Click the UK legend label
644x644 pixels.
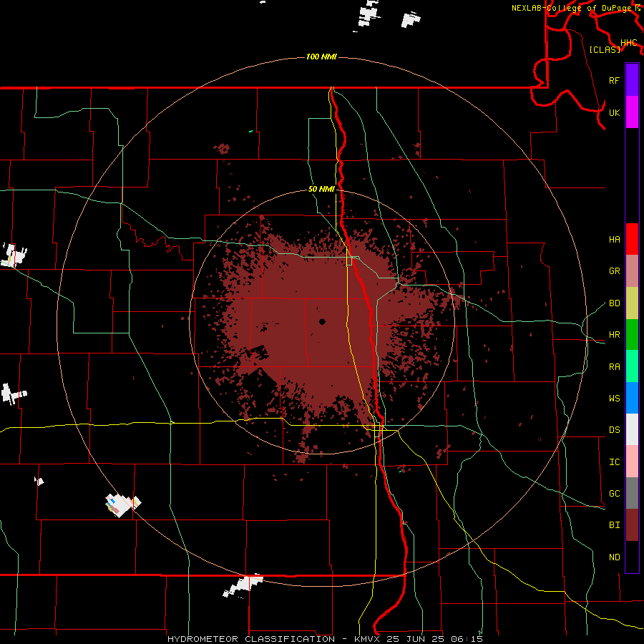click(614, 112)
